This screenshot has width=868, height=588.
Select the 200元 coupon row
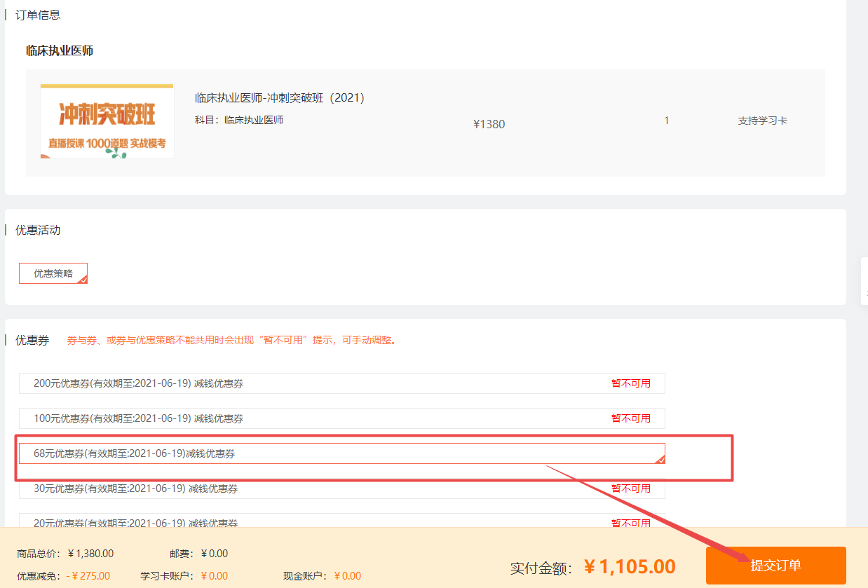[x=341, y=383]
